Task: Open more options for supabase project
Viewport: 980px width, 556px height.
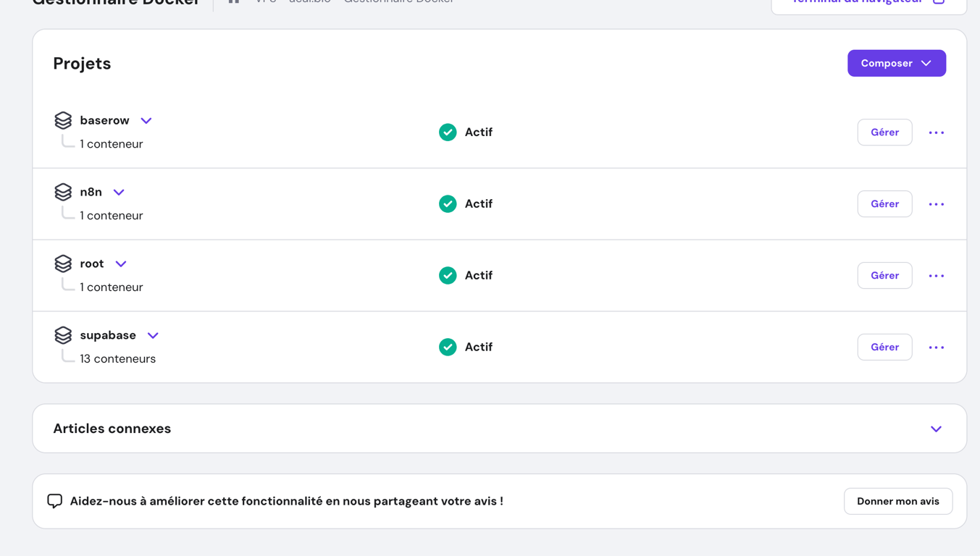Action: tap(936, 347)
